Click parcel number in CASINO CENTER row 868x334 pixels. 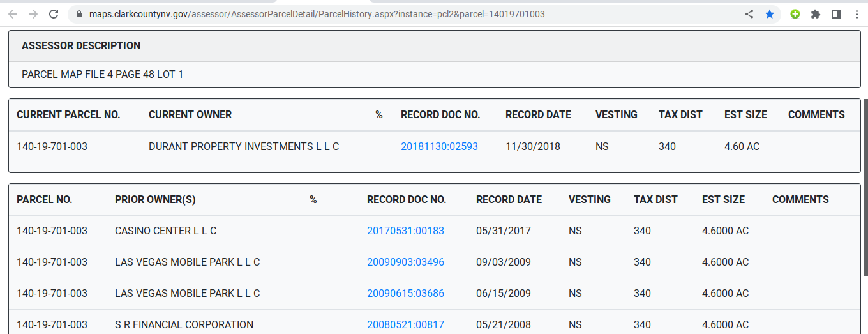(52, 231)
